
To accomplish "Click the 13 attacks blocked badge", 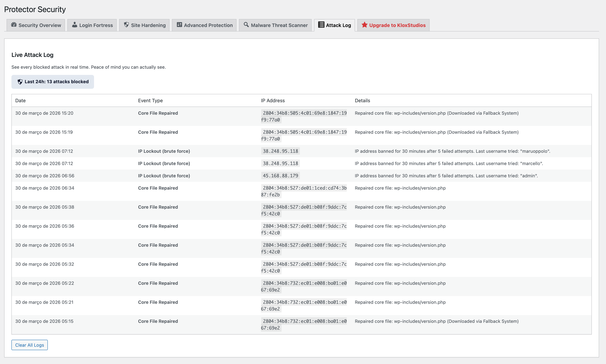I will 52,82.
